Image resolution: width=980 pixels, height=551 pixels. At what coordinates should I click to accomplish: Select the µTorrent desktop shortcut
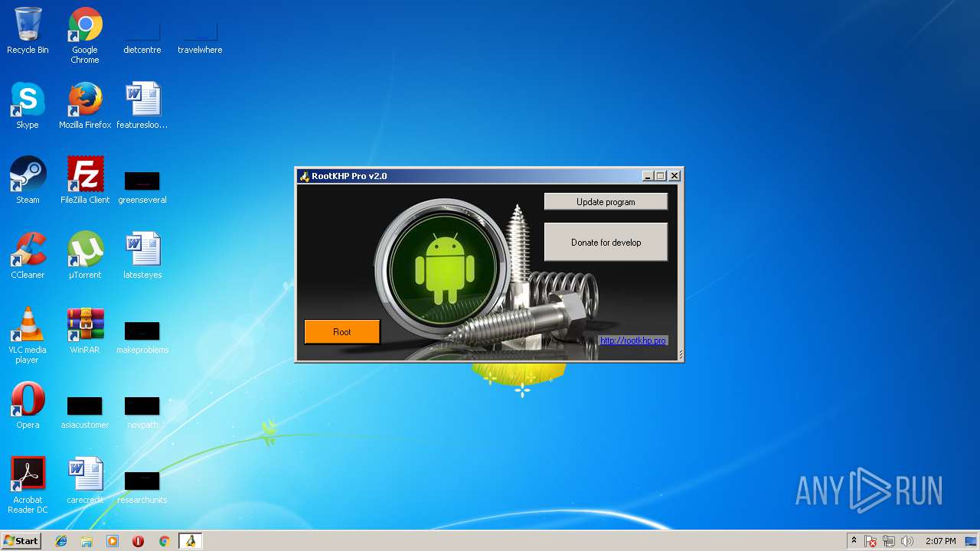85,256
